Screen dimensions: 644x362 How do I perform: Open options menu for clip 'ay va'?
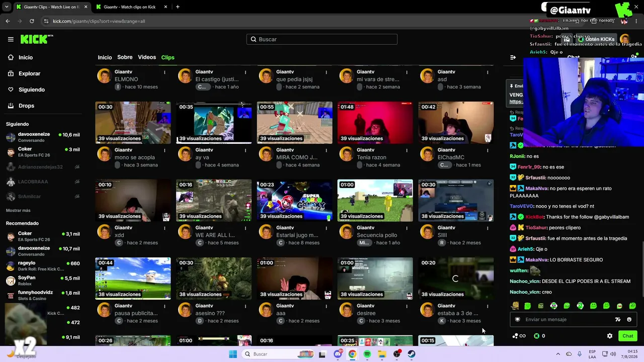pos(246,150)
